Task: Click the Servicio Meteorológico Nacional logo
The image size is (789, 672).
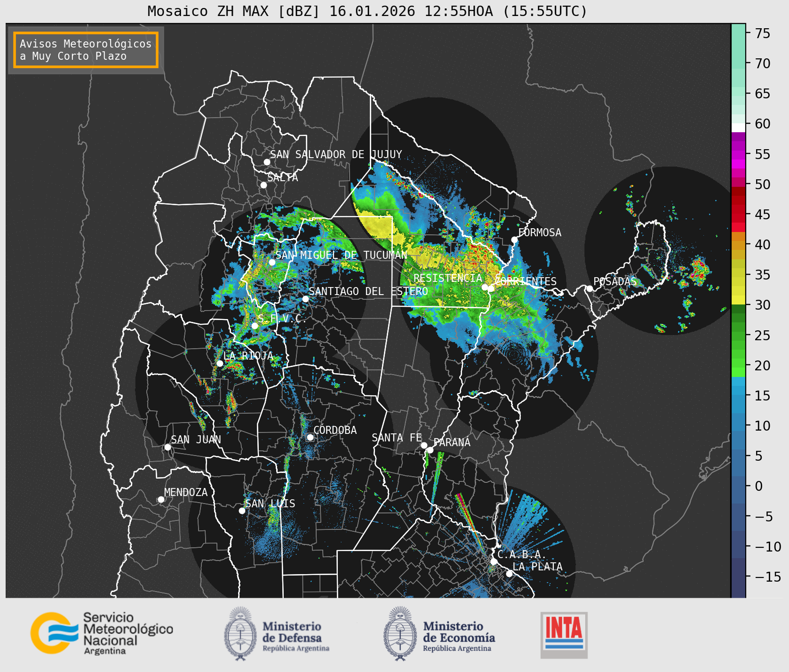Action: [102, 633]
